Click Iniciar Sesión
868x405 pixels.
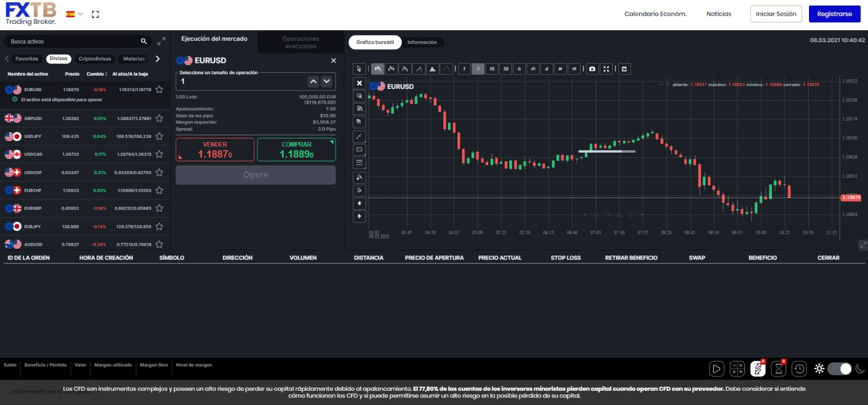[776, 14]
